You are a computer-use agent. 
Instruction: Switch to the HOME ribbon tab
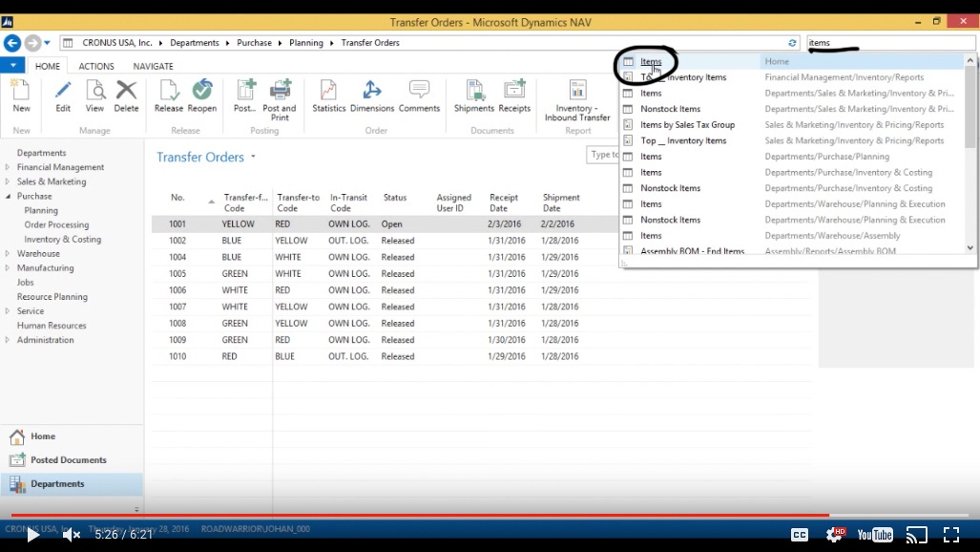48,66
